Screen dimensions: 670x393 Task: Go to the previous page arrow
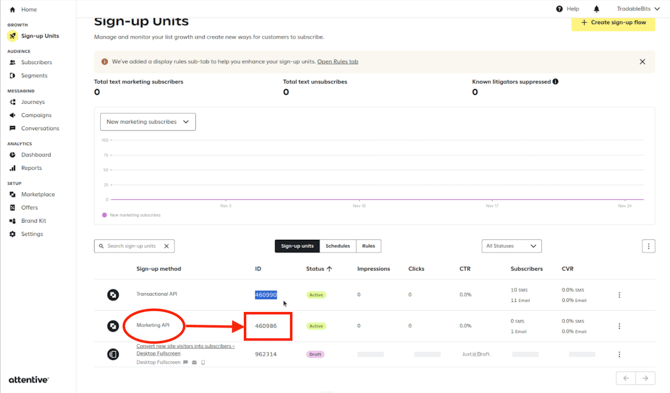626,378
